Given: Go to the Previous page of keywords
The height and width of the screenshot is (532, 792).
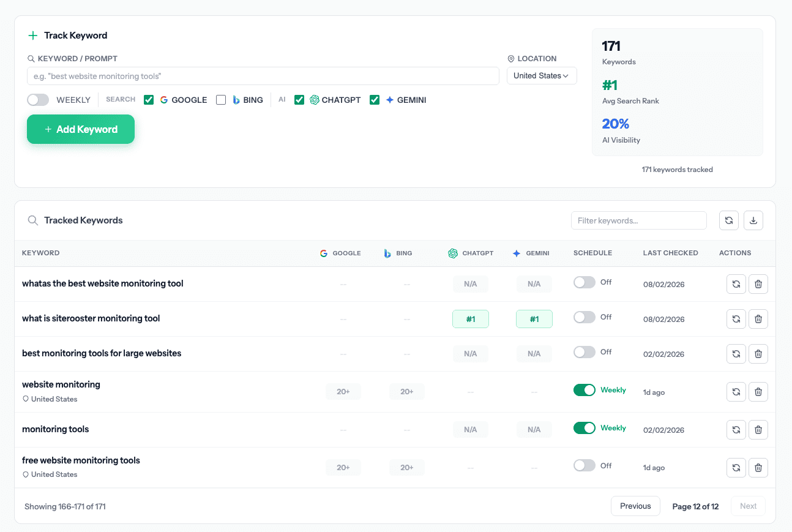Looking at the screenshot, I should [x=635, y=506].
